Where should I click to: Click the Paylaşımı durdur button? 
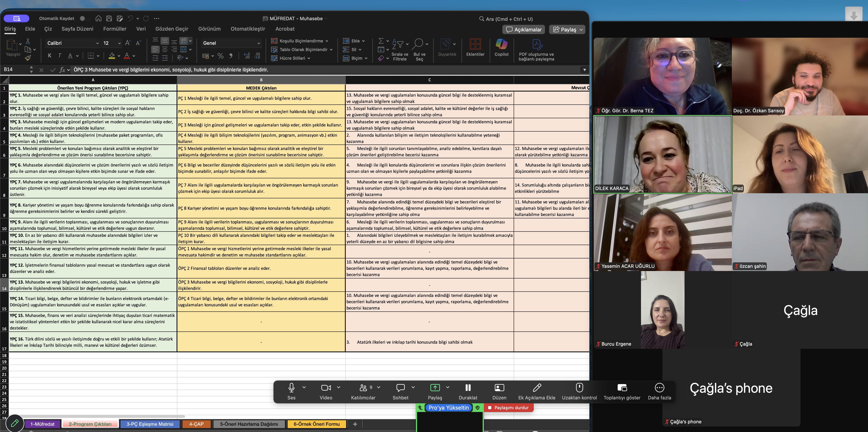(x=508, y=408)
